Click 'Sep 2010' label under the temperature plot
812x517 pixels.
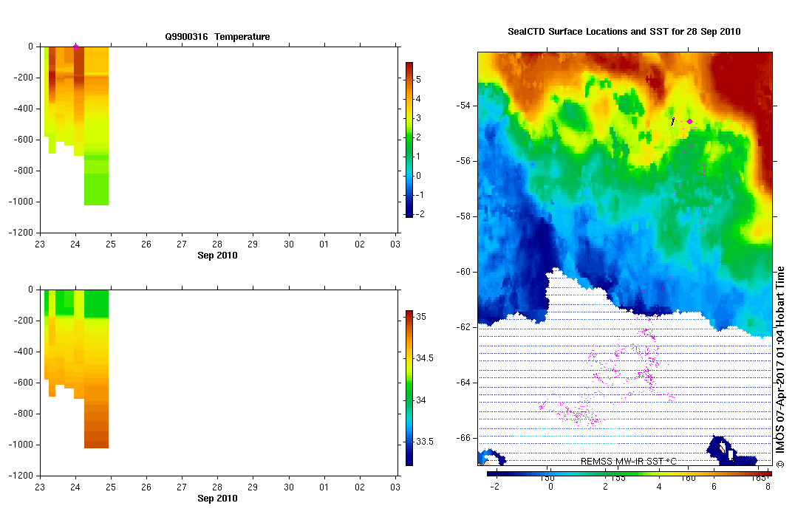[x=217, y=255]
